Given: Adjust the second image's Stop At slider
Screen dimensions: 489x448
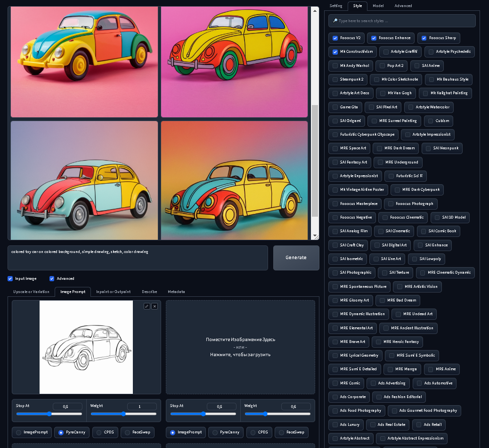Looking at the screenshot, I should coord(203,414).
